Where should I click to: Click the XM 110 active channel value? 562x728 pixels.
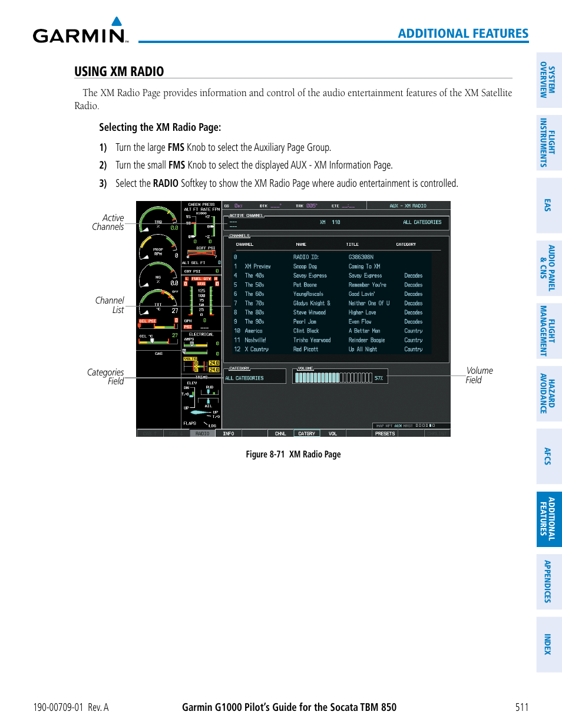point(330,222)
